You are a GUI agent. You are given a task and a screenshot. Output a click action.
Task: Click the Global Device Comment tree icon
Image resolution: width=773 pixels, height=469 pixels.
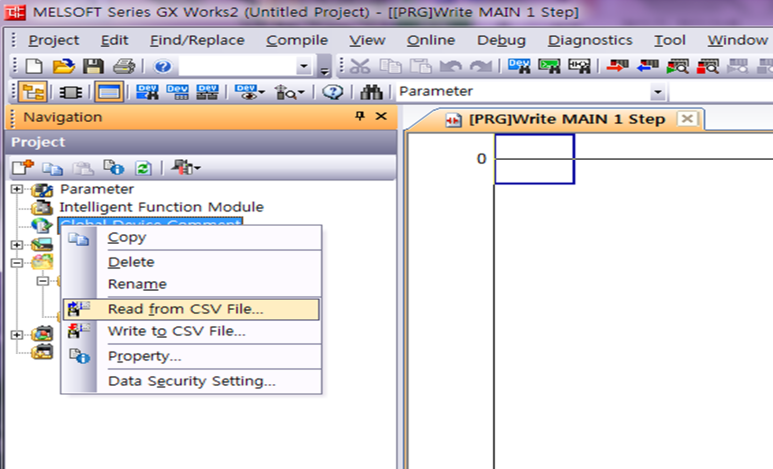pyautogui.click(x=42, y=225)
